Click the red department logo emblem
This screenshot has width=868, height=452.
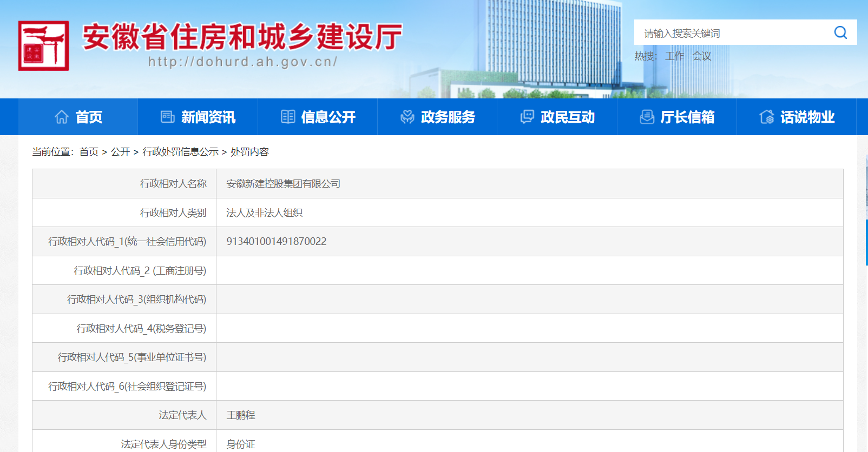click(x=44, y=45)
